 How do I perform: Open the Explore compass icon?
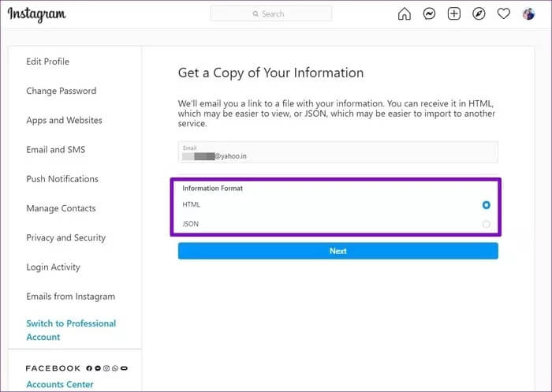click(x=479, y=14)
